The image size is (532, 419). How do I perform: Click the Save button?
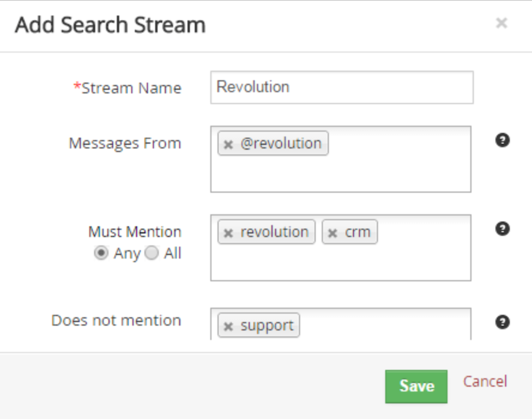click(x=416, y=386)
